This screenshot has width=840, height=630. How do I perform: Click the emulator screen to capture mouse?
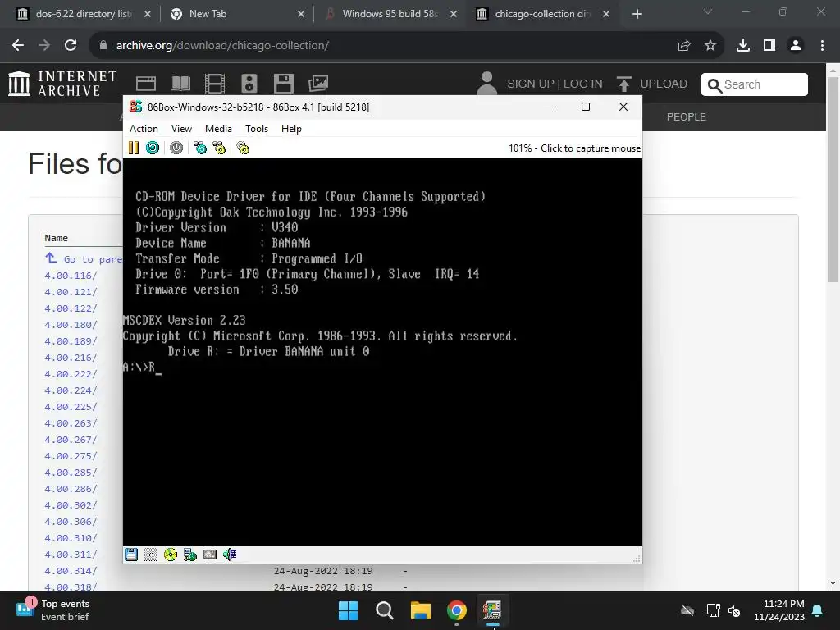[x=382, y=351]
